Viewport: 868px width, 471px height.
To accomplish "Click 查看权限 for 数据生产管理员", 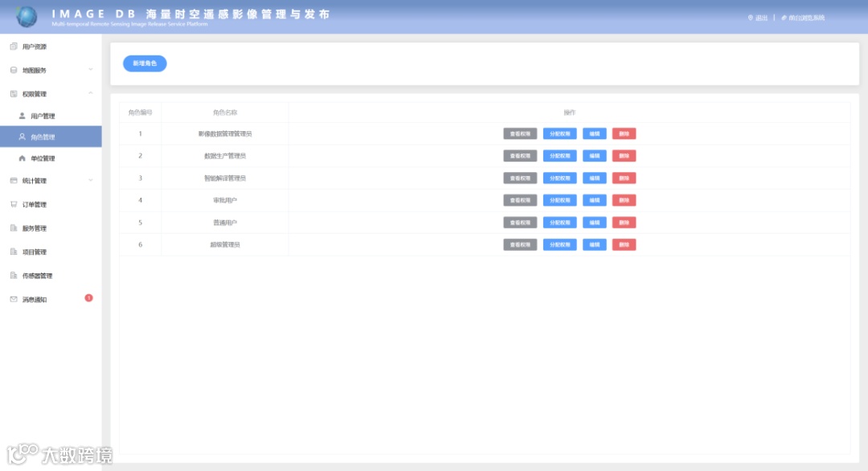I will pos(520,156).
